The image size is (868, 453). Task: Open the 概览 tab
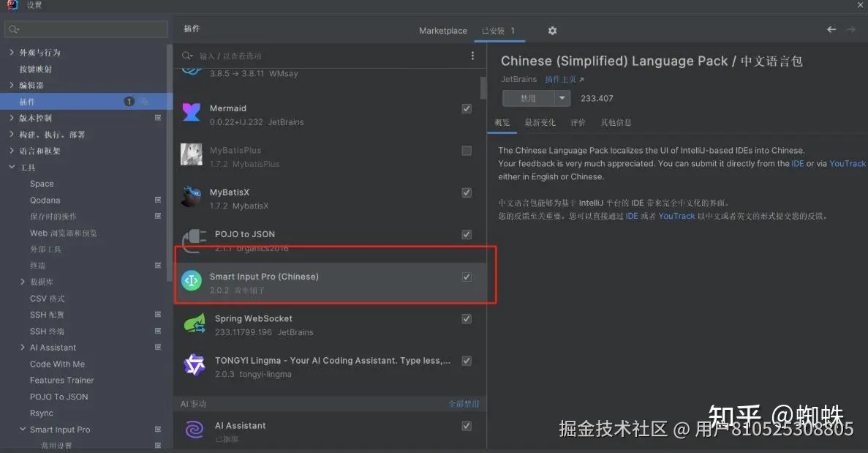click(x=502, y=122)
